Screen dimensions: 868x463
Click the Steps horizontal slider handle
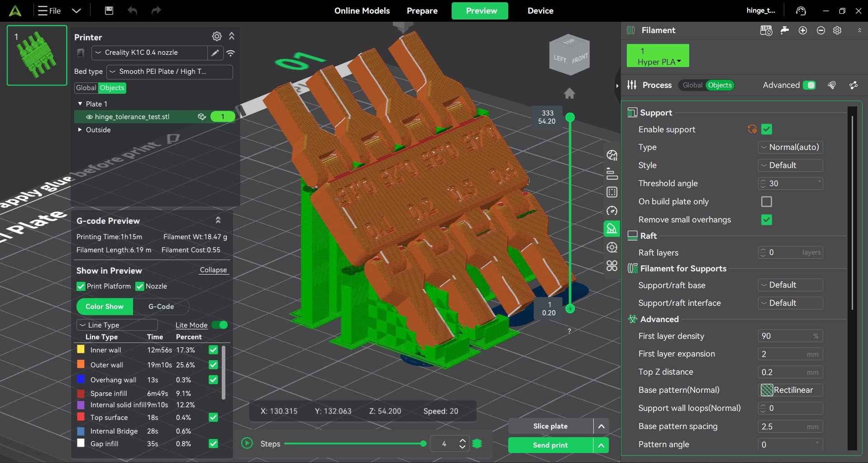(x=423, y=444)
